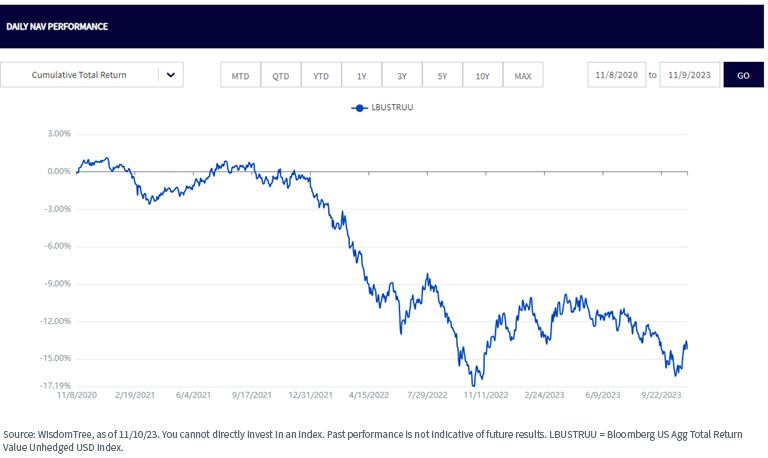Click the -17.19% y-axis minimum label
The image size is (768, 458).
pos(55,386)
